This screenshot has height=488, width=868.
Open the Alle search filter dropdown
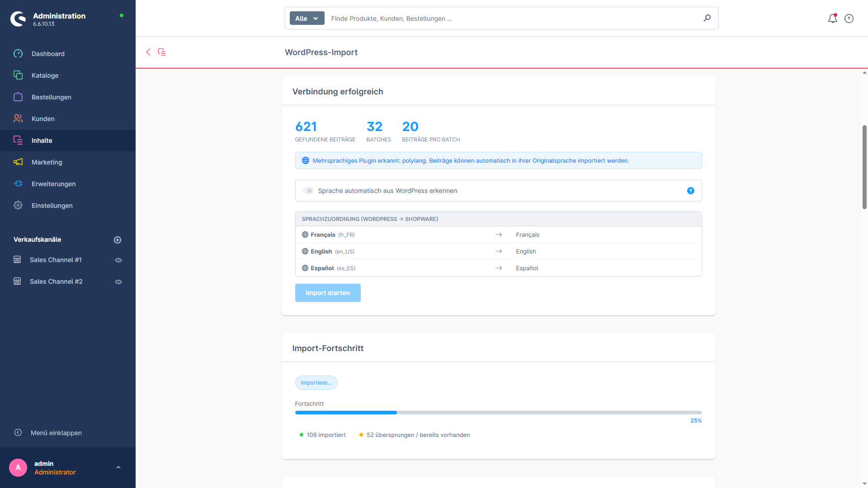(307, 18)
